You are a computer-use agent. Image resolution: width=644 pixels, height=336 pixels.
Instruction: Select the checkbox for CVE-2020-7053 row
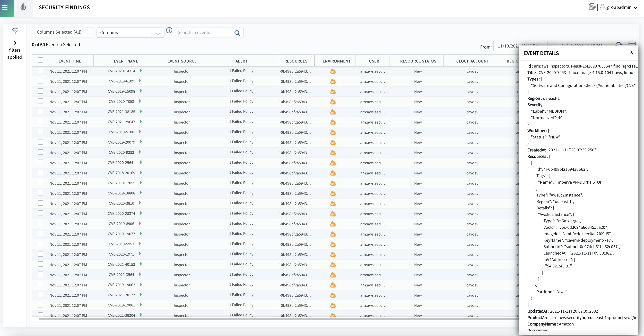click(x=40, y=101)
